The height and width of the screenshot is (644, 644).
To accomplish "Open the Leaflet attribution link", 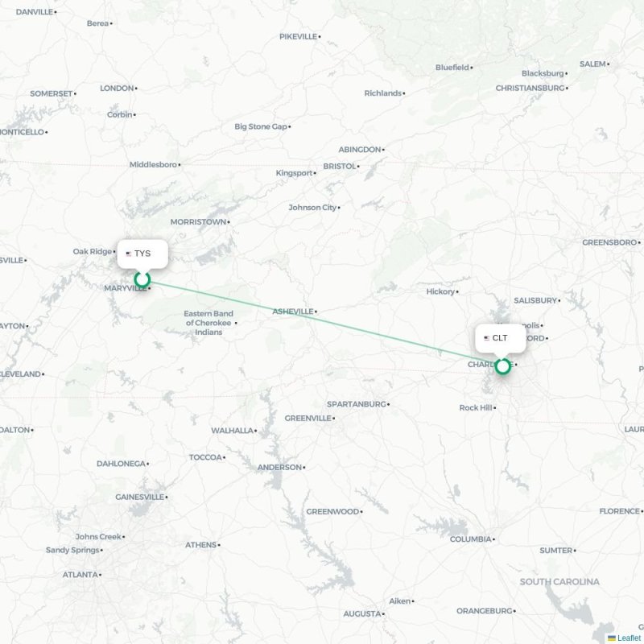I will click(630, 638).
